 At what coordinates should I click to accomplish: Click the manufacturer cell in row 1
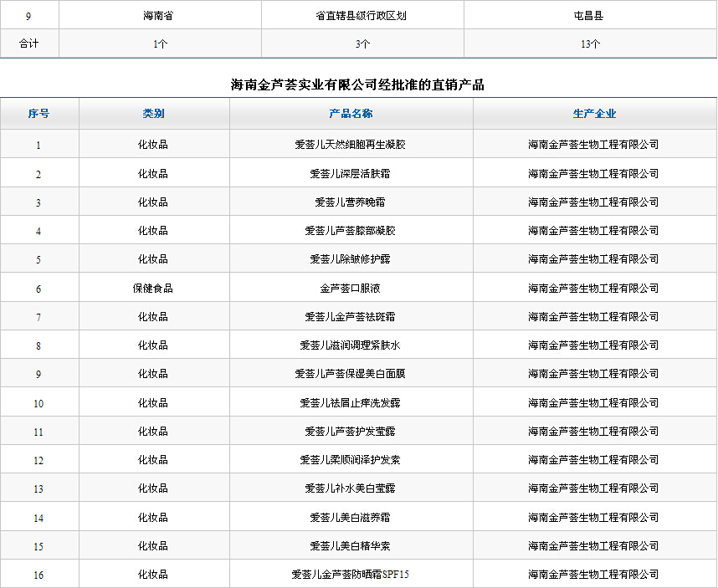click(593, 145)
